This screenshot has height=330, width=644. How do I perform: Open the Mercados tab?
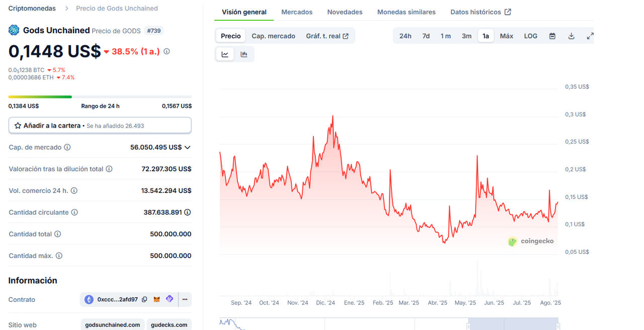(297, 12)
